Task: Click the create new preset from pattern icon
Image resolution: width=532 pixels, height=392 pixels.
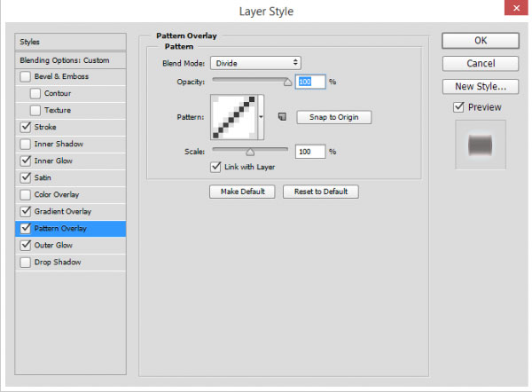Action: point(282,117)
